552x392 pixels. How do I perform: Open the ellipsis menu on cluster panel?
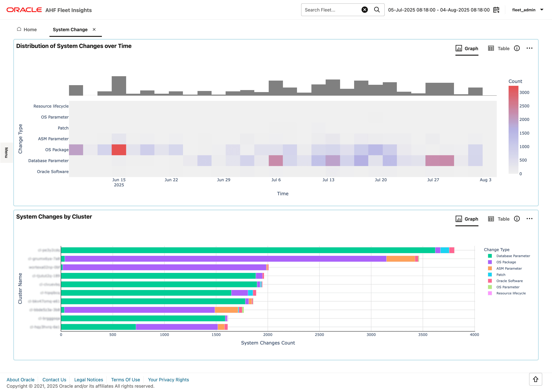click(x=529, y=219)
